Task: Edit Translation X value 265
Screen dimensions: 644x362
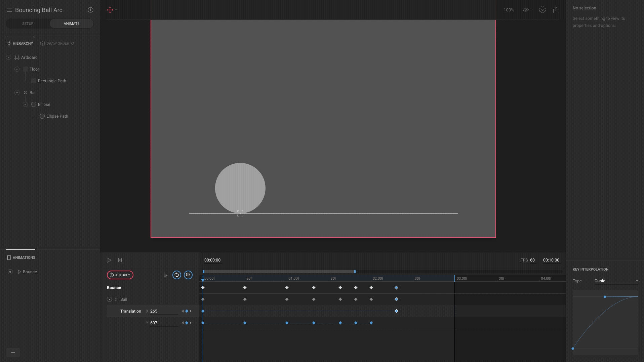Action: click(x=164, y=311)
